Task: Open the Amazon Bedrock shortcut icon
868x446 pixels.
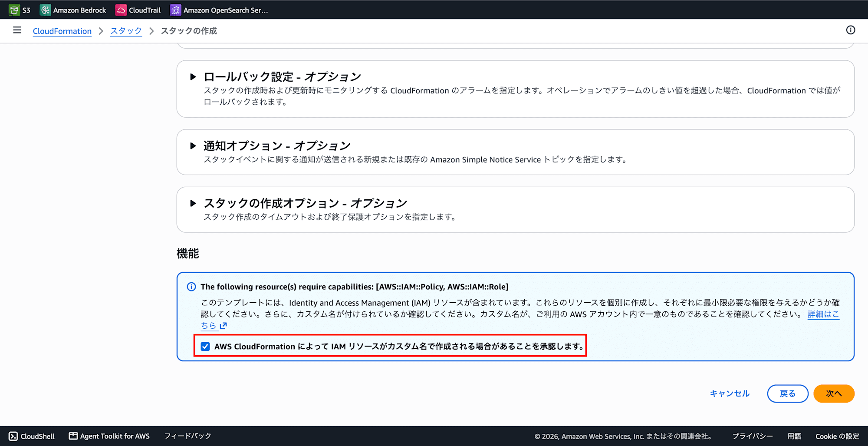Action: (x=45, y=10)
